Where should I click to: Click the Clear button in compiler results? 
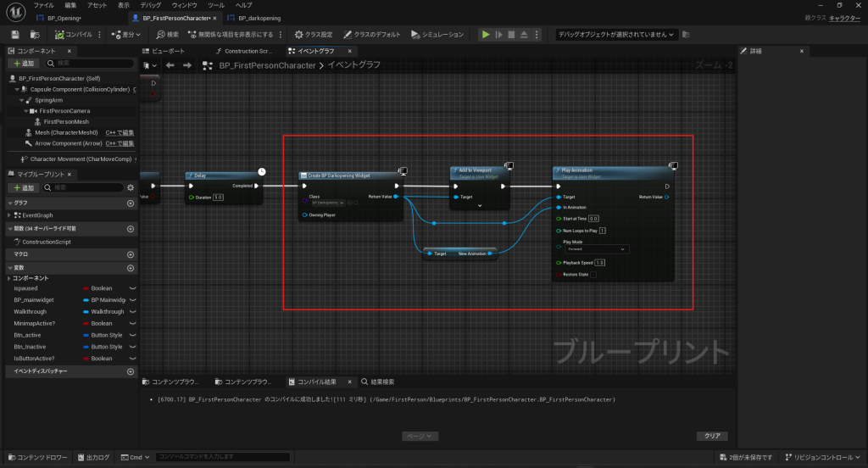[711, 436]
